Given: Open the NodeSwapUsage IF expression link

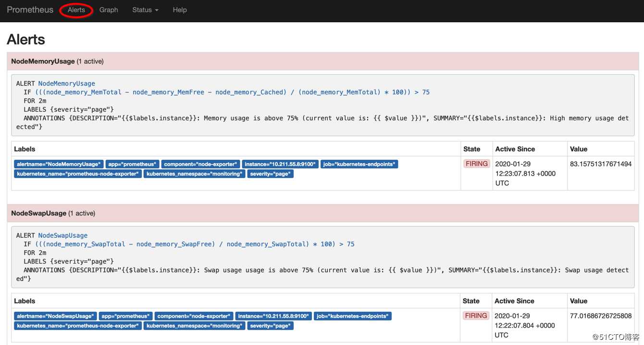Looking at the screenshot, I should [195, 244].
